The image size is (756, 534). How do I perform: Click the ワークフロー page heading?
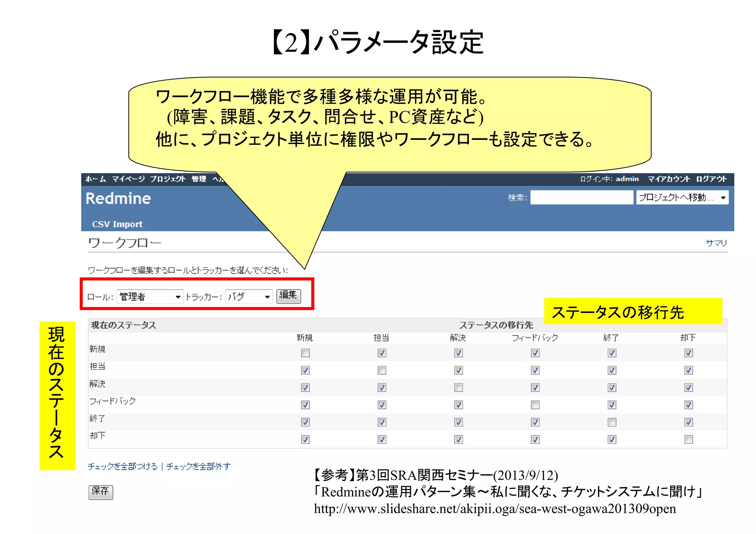click(125, 243)
